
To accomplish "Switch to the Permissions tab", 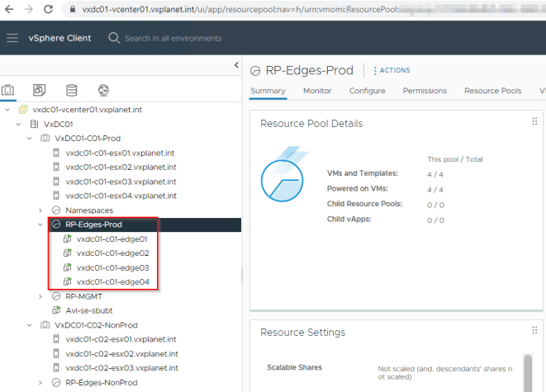I will coord(425,91).
